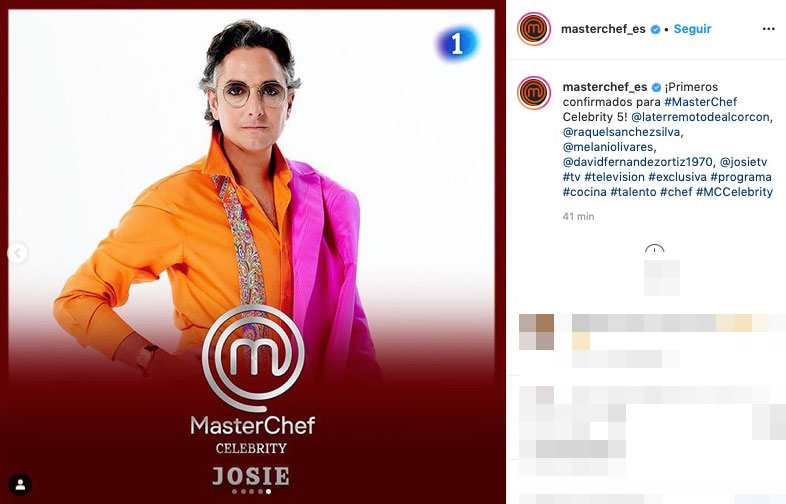The image size is (786, 504).
Task: Open the @josietv mention link
Action: [743, 162]
